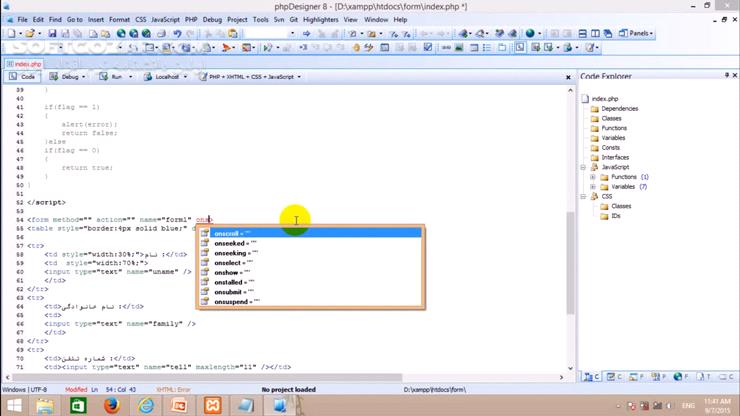Click the horizontal scrollbar right arrow
This screenshot has width=740, height=416.
point(561,377)
